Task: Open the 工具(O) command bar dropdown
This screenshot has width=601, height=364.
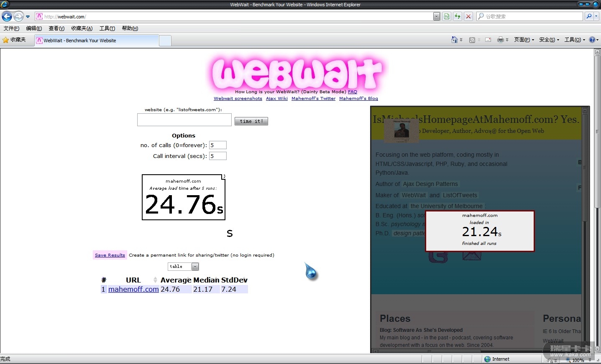Action: click(575, 40)
